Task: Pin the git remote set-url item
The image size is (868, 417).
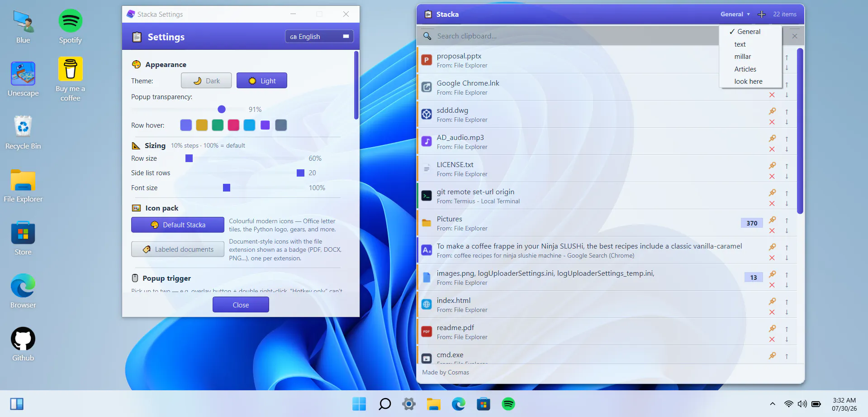Action: 772,193
